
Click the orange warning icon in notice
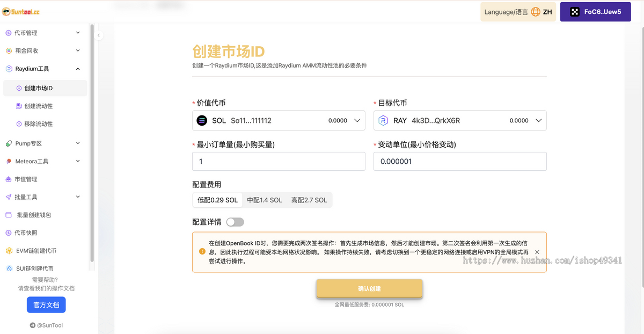[x=202, y=251]
